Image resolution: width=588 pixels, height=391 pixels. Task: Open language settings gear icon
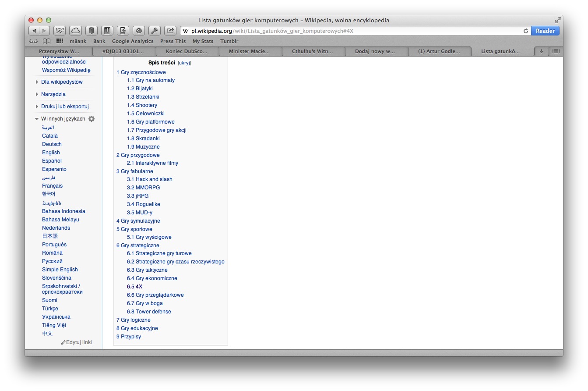click(92, 119)
